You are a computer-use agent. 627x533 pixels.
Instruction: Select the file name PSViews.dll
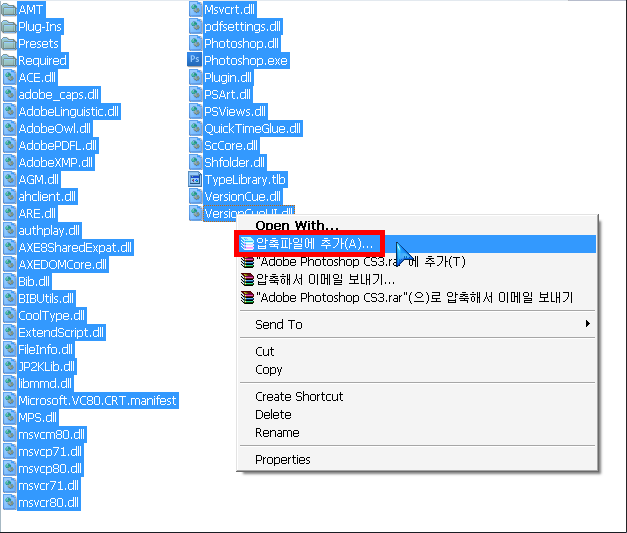[235, 112]
